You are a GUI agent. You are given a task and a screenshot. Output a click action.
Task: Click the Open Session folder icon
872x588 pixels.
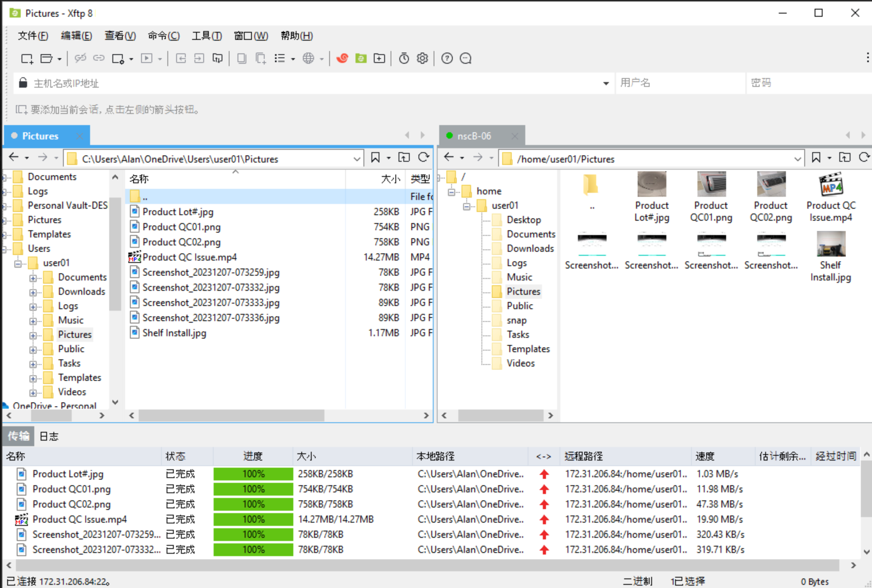(x=47, y=59)
